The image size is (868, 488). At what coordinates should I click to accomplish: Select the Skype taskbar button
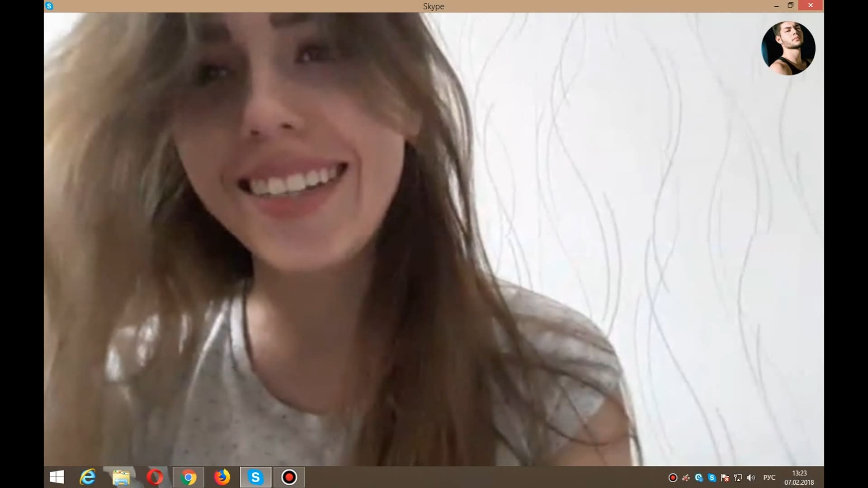[255, 477]
